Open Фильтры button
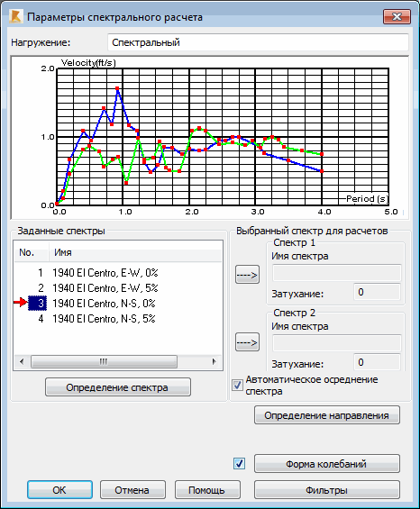The height and width of the screenshot is (509, 420). click(x=327, y=489)
